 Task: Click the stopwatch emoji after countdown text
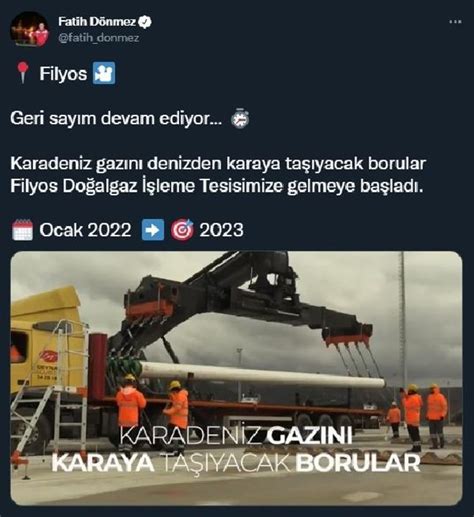point(240,118)
